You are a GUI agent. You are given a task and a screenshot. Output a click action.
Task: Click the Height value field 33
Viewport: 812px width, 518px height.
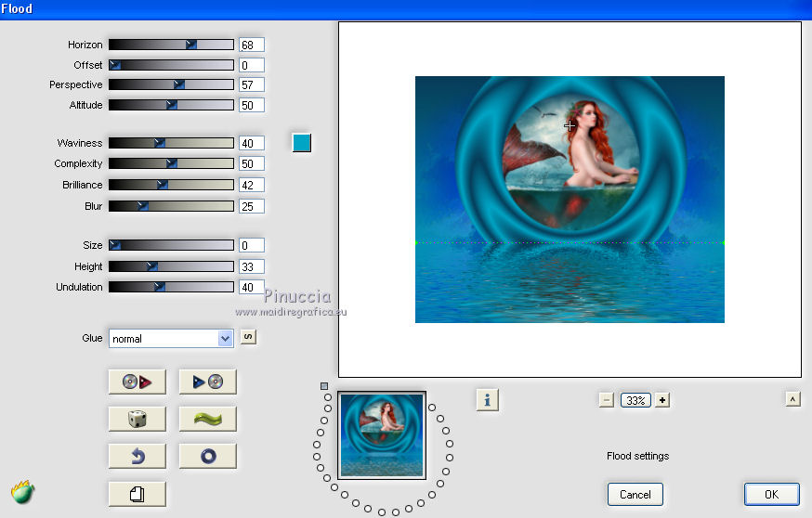tap(252, 266)
